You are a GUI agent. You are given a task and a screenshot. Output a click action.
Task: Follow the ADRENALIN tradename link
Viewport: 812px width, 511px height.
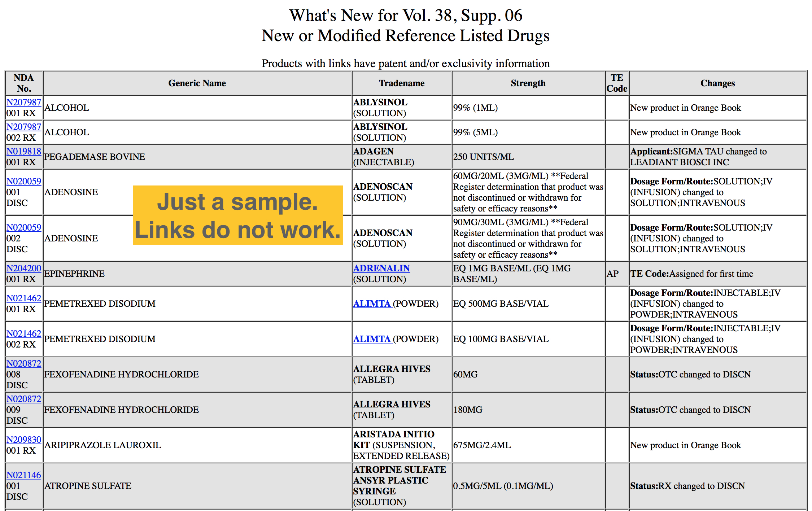pos(381,268)
